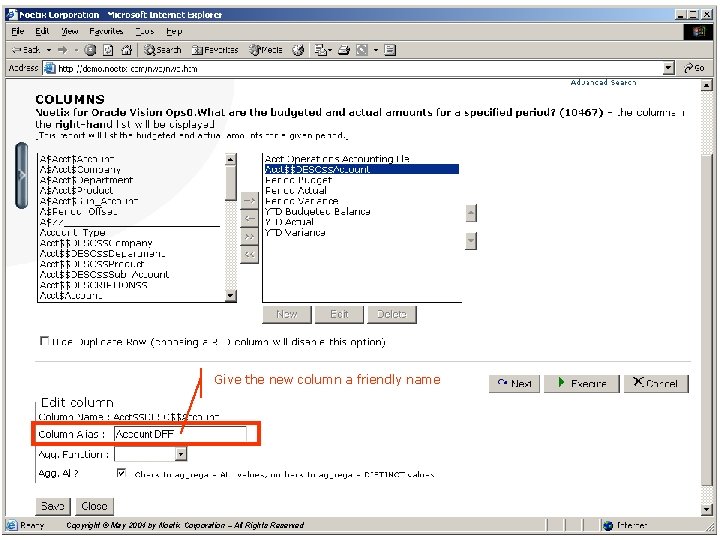Click the Go button beside address bar
The height and width of the screenshot is (540, 720).
(x=694, y=68)
